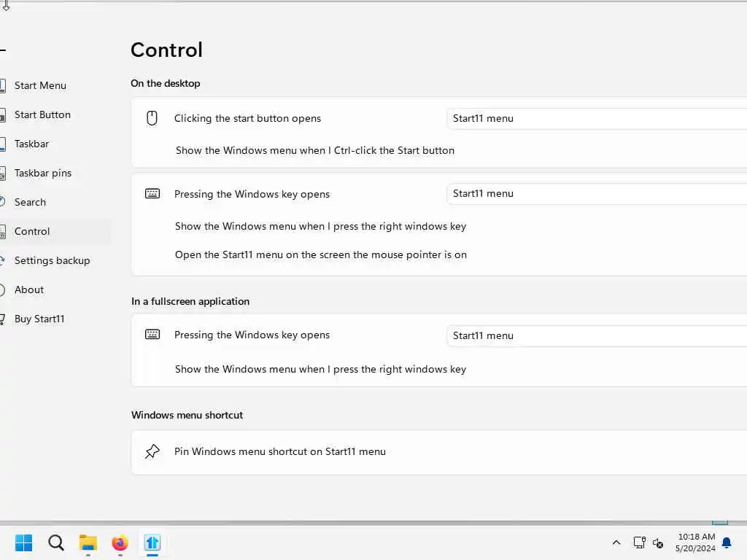Click fullscreen 'press the right windows key' option
This screenshot has height=560, width=747.
pos(320,369)
